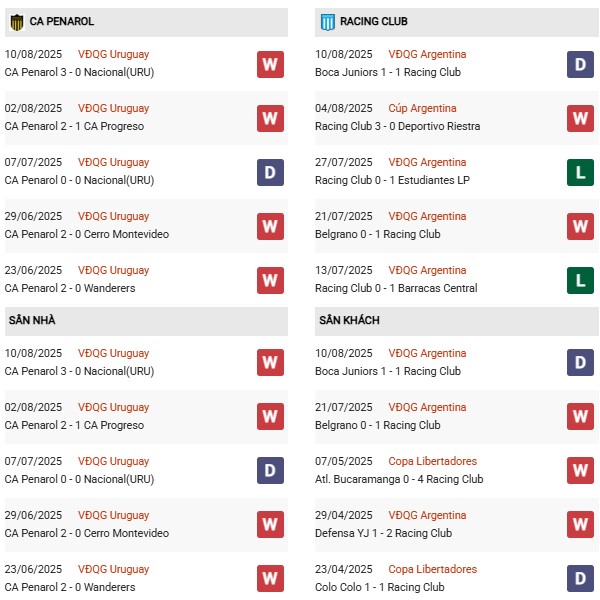This screenshot has width=600, height=600.
Task: Click the Racing Club crest logo
Action: (327, 22)
